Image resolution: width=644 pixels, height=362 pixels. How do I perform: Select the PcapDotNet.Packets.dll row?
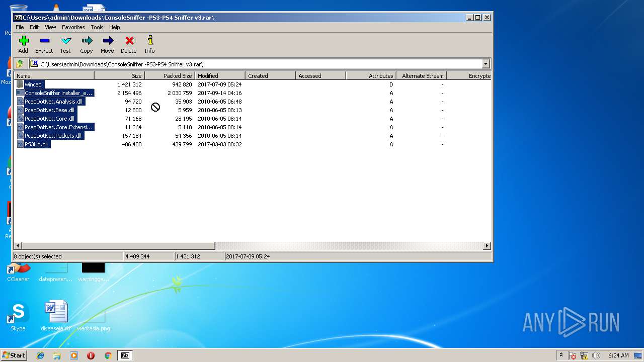tap(253, 136)
